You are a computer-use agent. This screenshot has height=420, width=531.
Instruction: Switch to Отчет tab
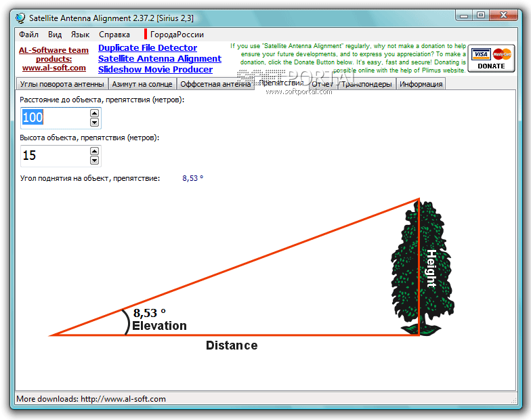[322, 84]
